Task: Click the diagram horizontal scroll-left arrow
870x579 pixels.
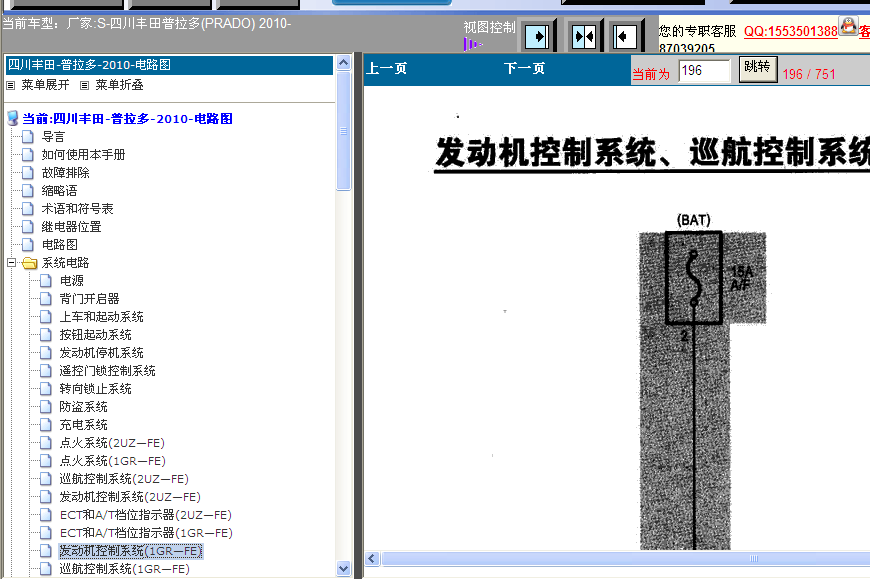Action: click(x=372, y=558)
